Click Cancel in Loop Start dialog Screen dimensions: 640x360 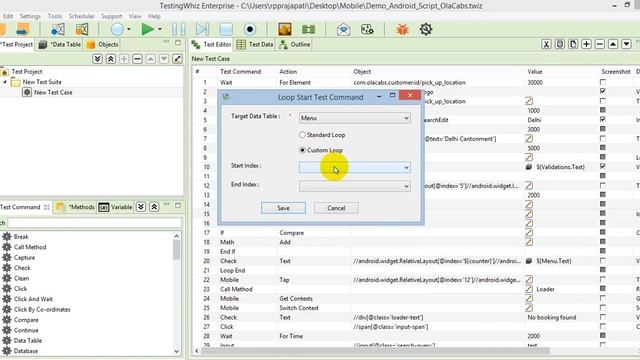(x=336, y=208)
